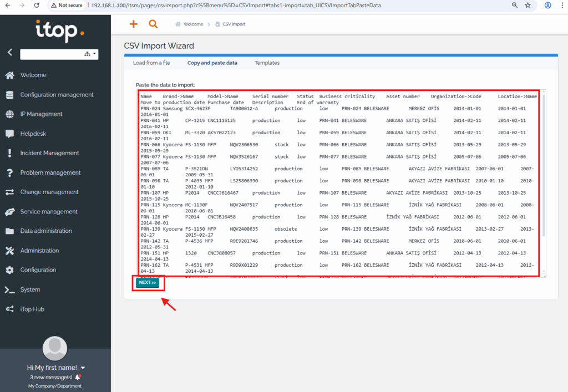
Task: Switch to the Load from a file tab
Action: (x=151, y=63)
